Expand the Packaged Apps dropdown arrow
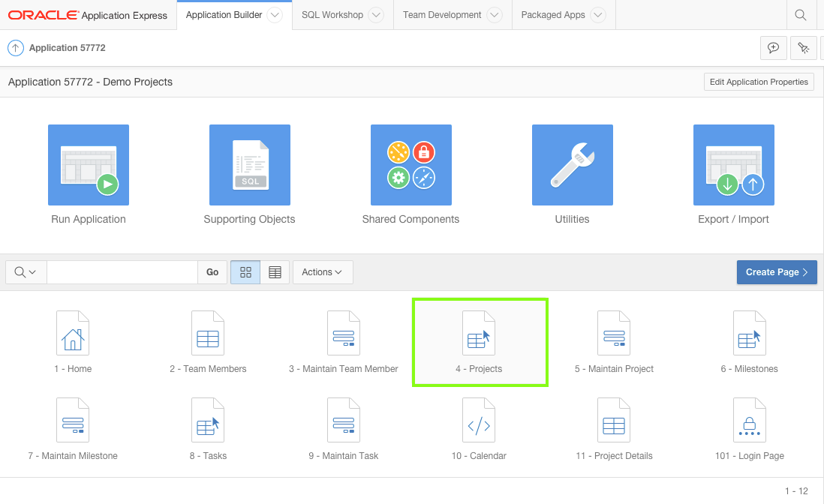 point(597,15)
